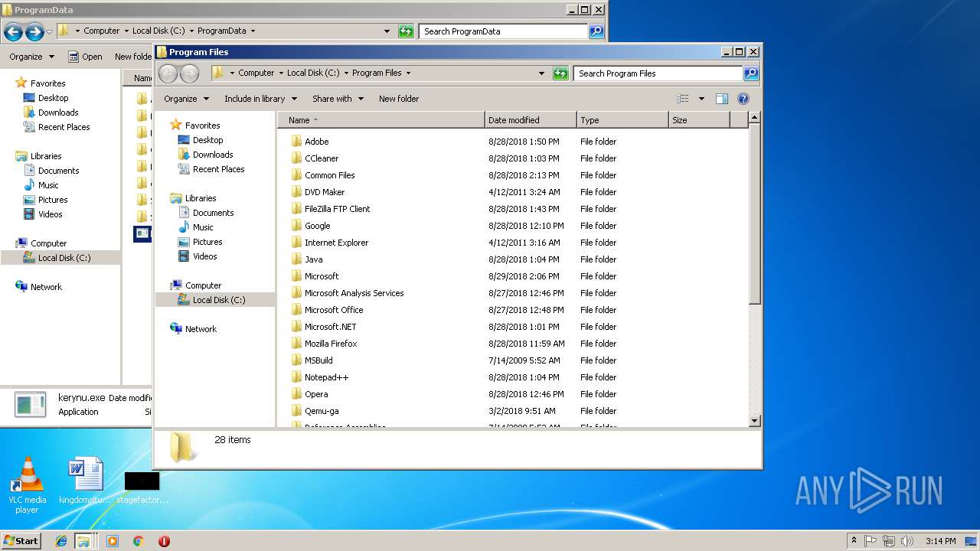The width and height of the screenshot is (980, 551).
Task: Sort by Name column header
Action: pos(381,120)
